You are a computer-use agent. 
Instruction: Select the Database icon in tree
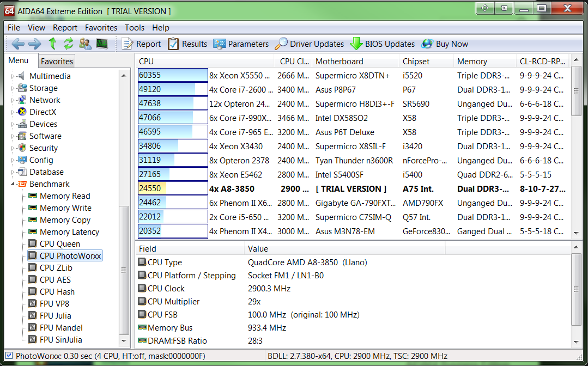click(x=22, y=172)
